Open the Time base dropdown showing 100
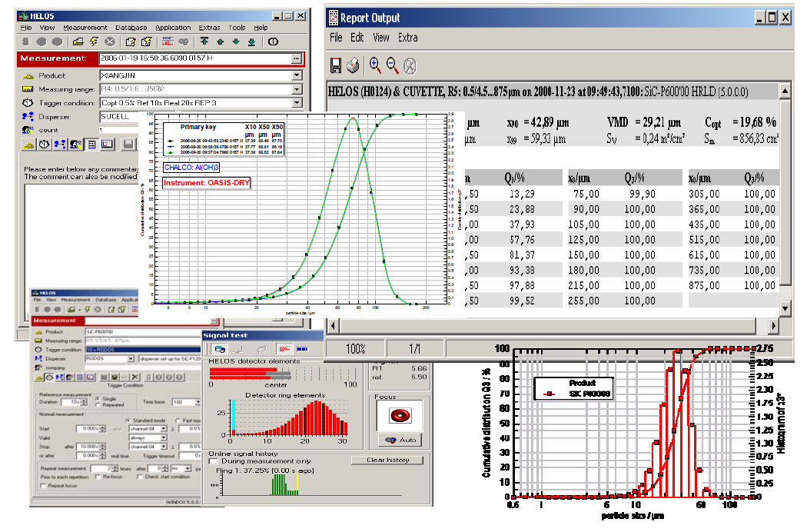Image resolution: width=807 pixels, height=532 pixels. (x=198, y=402)
